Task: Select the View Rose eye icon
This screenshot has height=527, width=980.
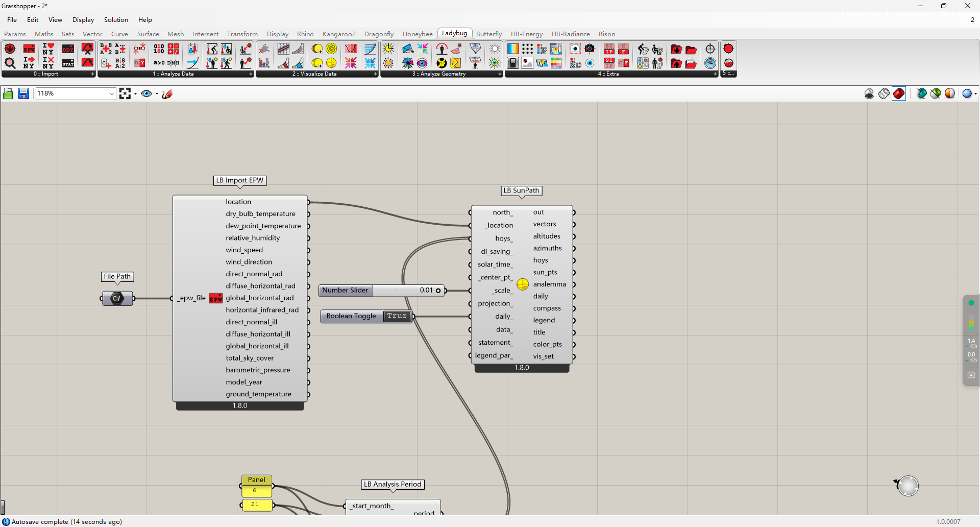Action: (x=422, y=63)
